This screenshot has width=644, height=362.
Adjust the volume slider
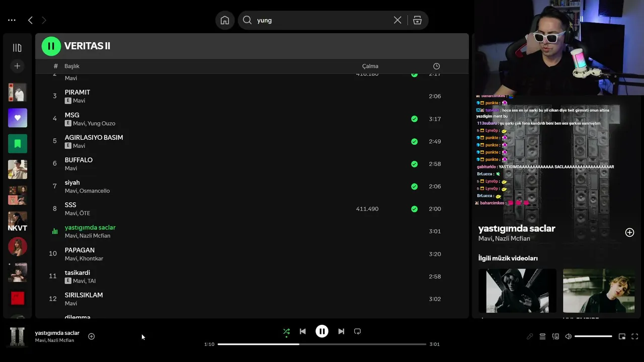point(593,336)
